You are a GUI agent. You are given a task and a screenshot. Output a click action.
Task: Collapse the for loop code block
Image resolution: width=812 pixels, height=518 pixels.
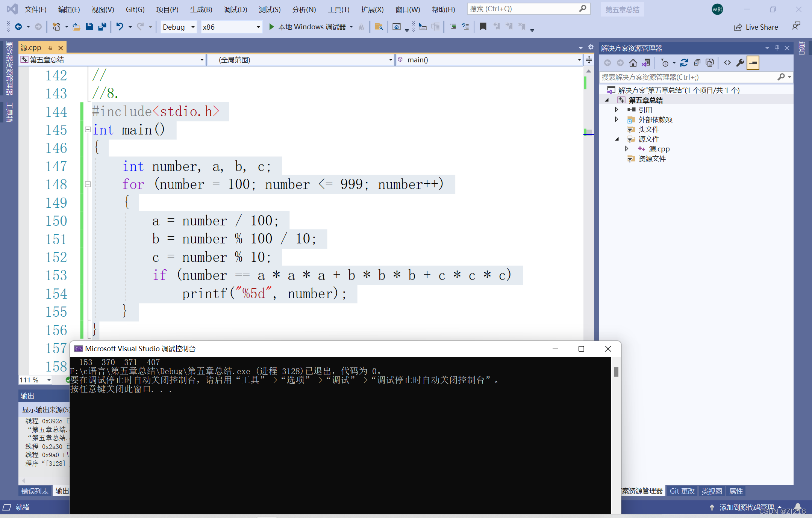[x=88, y=184]
